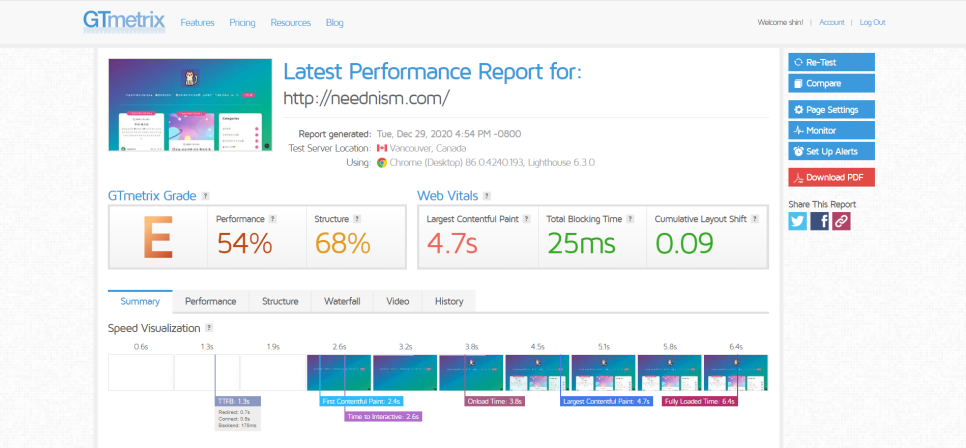The image size is (966, 448).
Task: Click the site screenshot thumbnail
Action: pyautogui.click(x=190, y=105)
